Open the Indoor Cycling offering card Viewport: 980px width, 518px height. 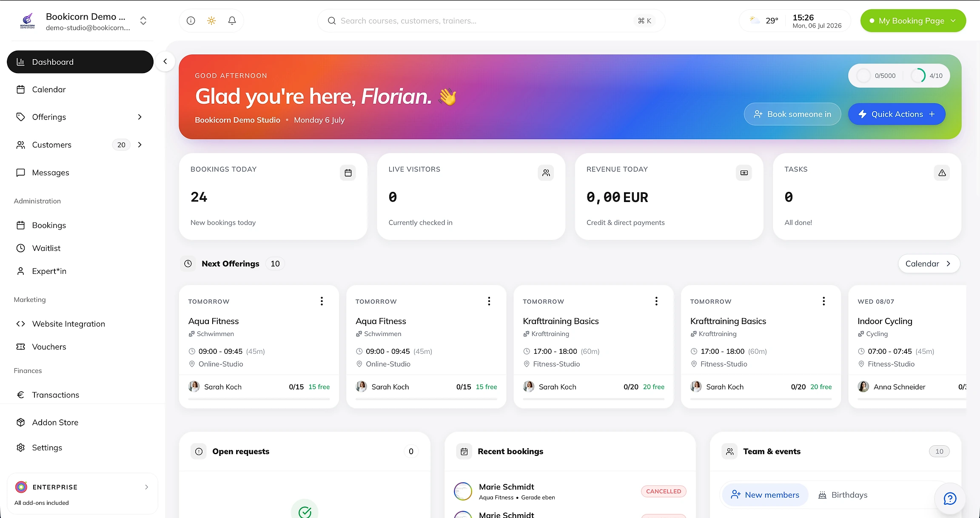tap(907, 347)
